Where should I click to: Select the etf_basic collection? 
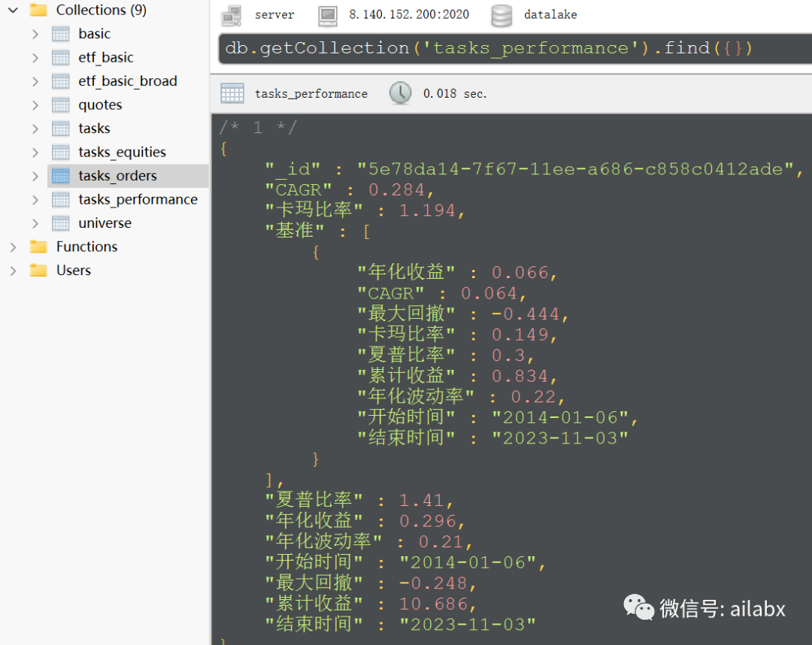pyautogui.click(x=105, y=58)
